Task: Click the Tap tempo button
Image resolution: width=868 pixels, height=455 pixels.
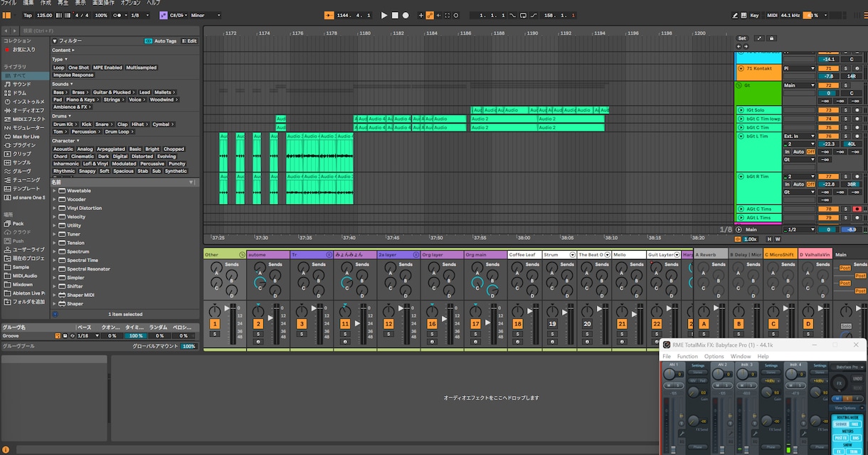Action: pyautogui.click(x=28, y=15)
